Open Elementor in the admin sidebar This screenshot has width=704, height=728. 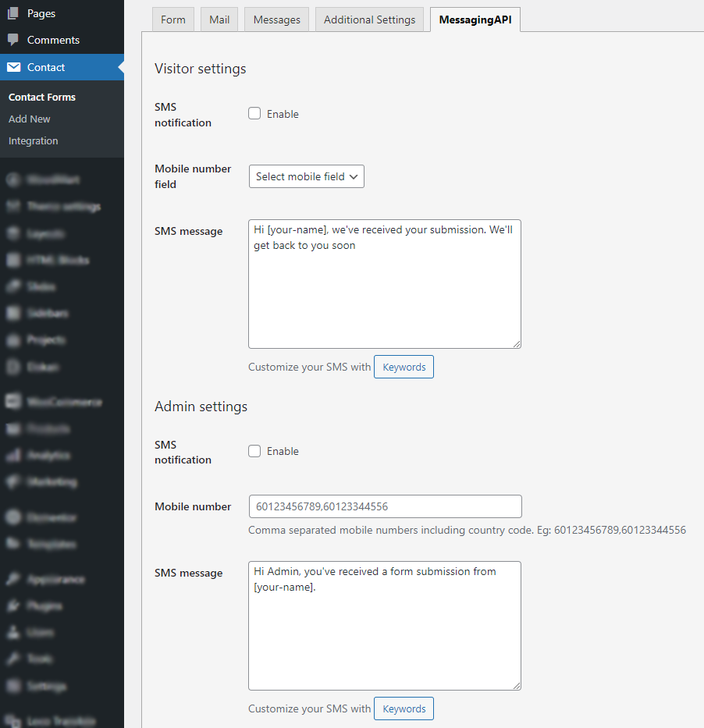(x=52, y=517)
